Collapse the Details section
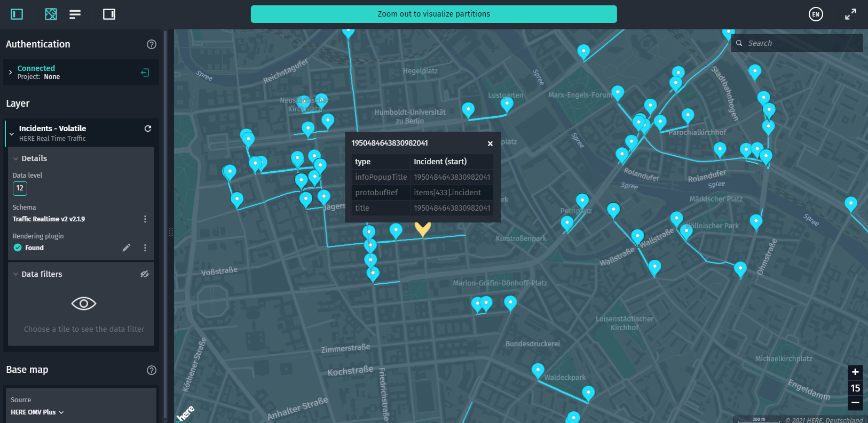868x423 pixels. [x=16, y=158]
